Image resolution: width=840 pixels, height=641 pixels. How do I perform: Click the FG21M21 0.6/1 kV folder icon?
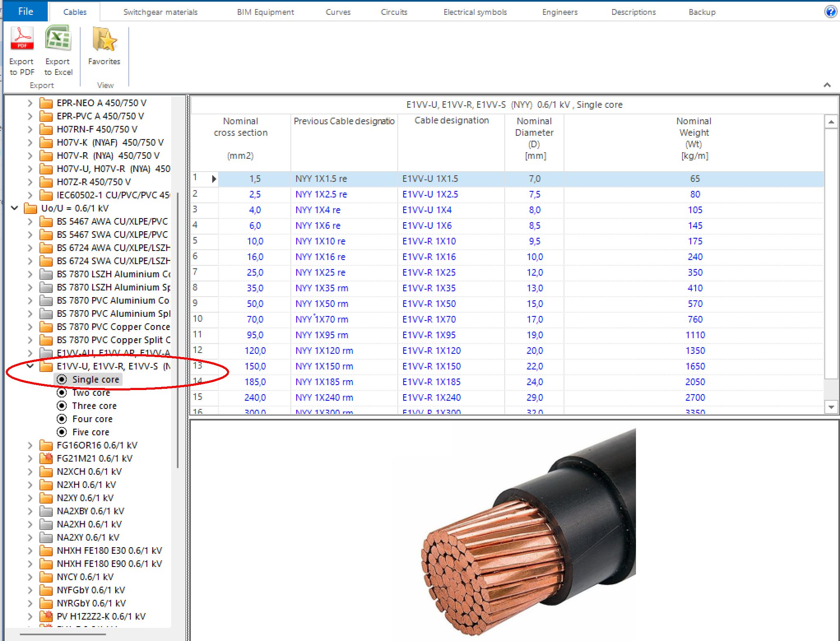pos(46,458)
